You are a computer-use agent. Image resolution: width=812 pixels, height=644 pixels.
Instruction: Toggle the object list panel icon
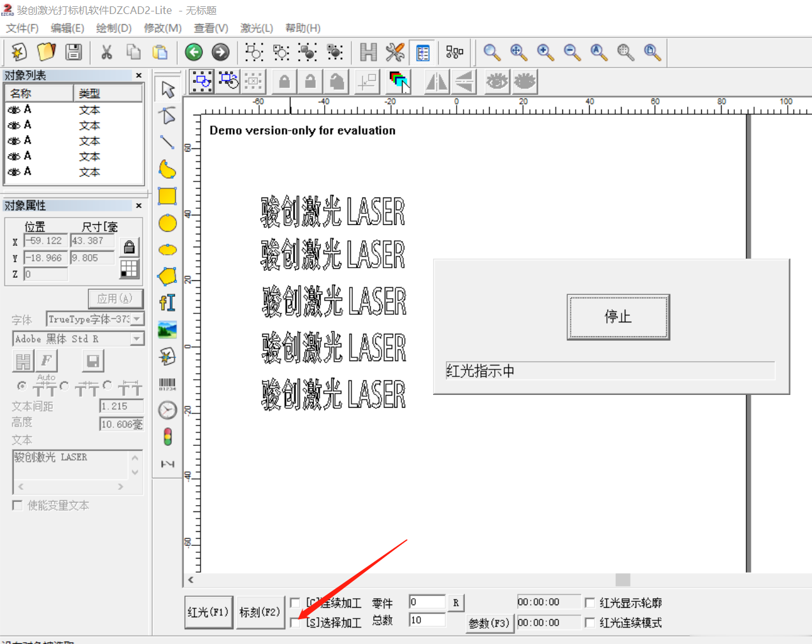[422, 52]
